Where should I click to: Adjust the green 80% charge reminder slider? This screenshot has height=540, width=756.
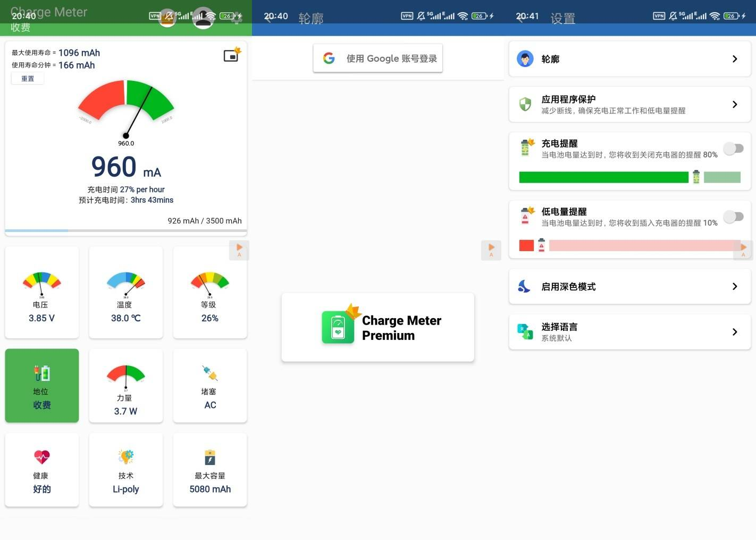click(x=695, y=177)
